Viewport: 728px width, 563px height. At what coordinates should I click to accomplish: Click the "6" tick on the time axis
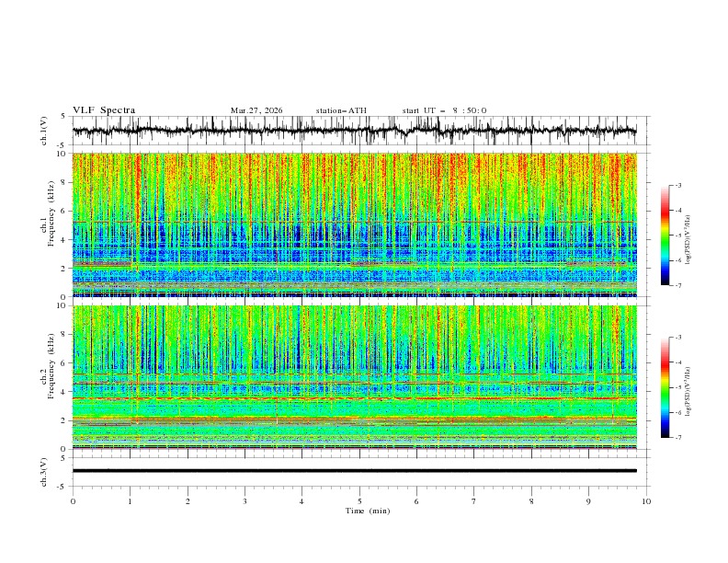coord(416,501)
